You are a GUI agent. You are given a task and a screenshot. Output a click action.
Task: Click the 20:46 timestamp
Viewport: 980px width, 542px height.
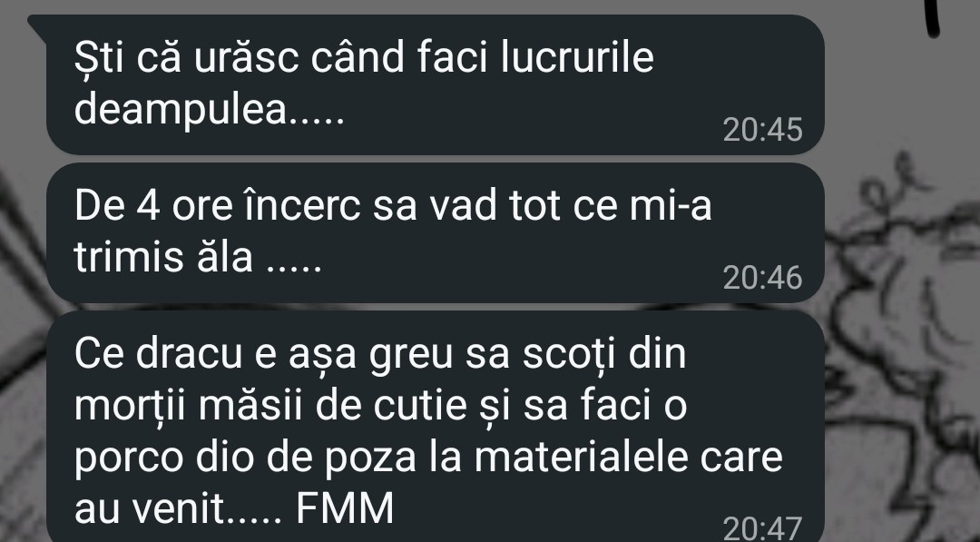(762, 278)
